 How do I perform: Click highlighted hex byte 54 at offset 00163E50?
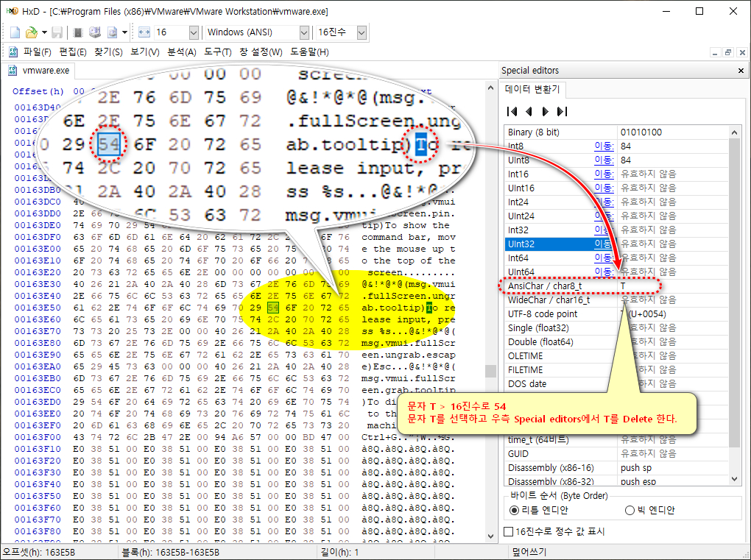pyautogui.click(x=273, y=308)
